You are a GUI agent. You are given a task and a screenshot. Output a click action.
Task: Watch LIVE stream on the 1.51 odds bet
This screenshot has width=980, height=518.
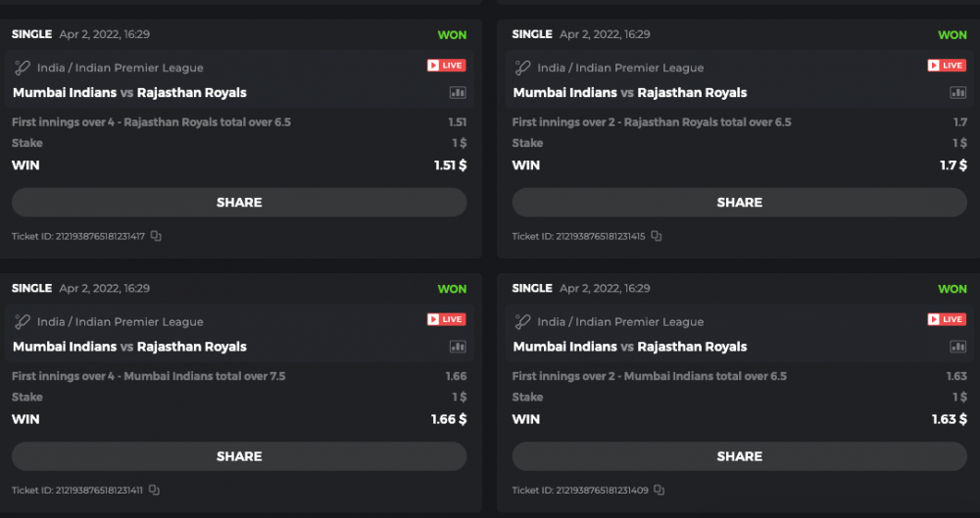tap(446, 66)
